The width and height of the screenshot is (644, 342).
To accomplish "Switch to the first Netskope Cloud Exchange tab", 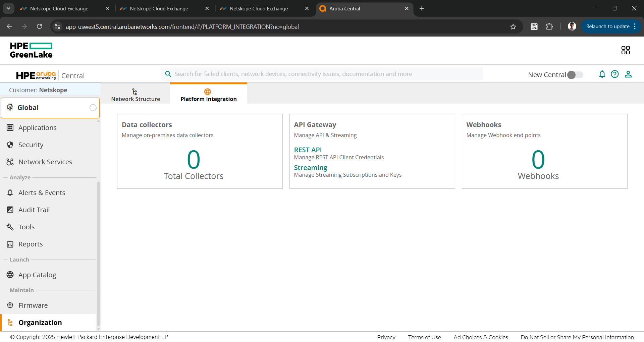I will pyautogui.click(x=64, y=8).
